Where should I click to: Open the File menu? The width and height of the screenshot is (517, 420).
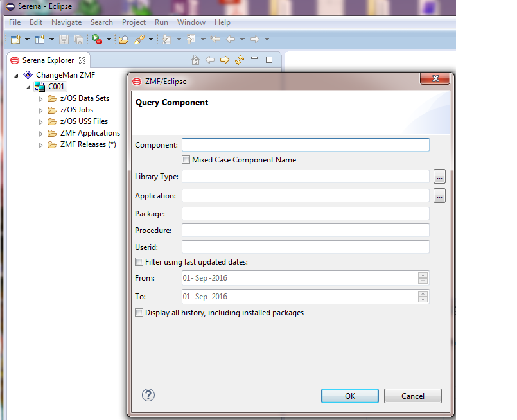(x=15, y=22)
